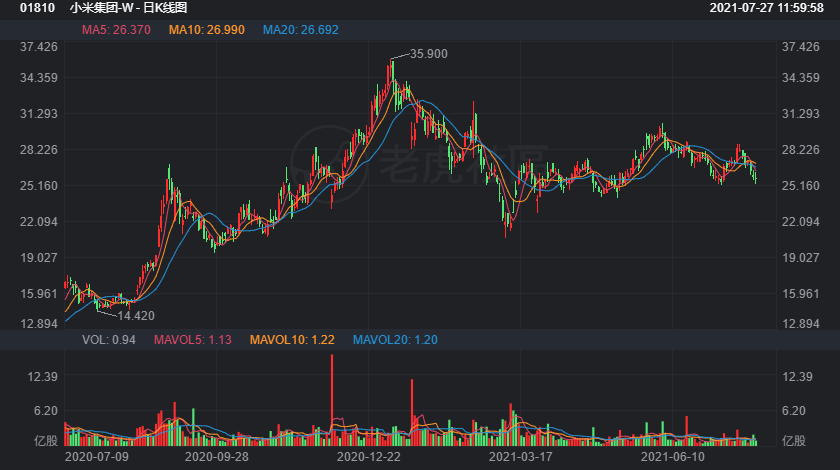Go to the 2021-06-10 date marker

point(672,456)
